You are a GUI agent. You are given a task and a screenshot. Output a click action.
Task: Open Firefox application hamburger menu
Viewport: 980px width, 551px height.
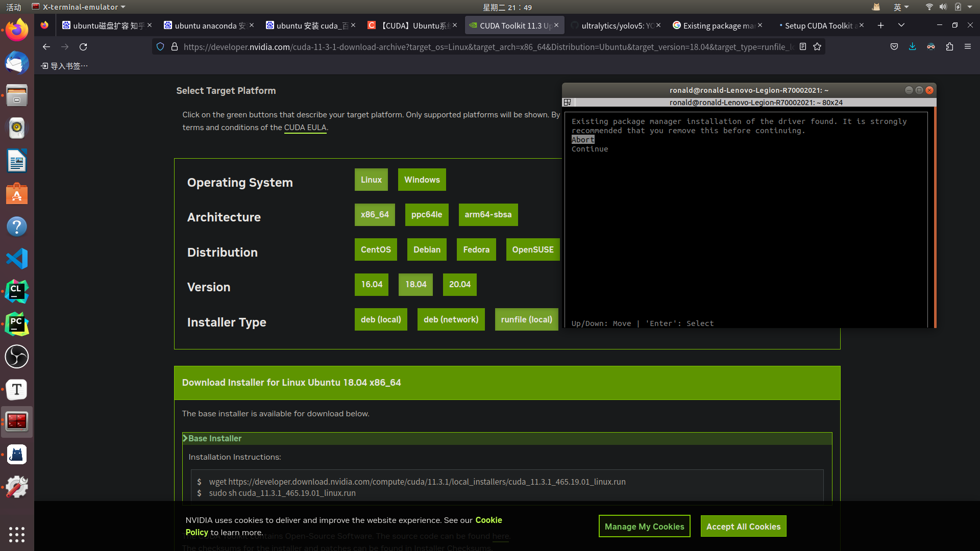pos(968,47)
